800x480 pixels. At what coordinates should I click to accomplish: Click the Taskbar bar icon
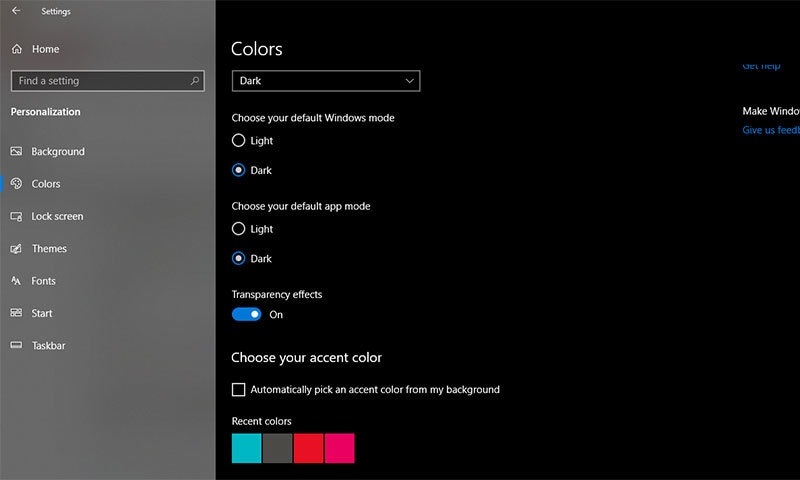pos(16,345)
